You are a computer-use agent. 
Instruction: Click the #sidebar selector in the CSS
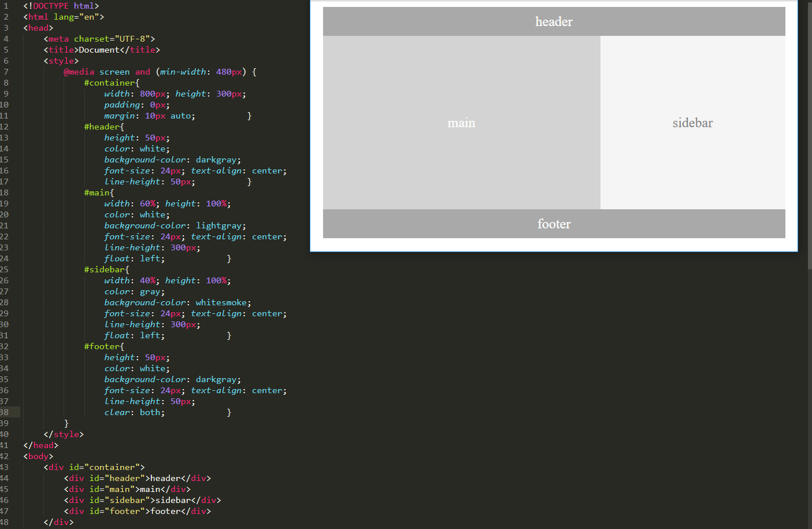(x=106, y=269)
